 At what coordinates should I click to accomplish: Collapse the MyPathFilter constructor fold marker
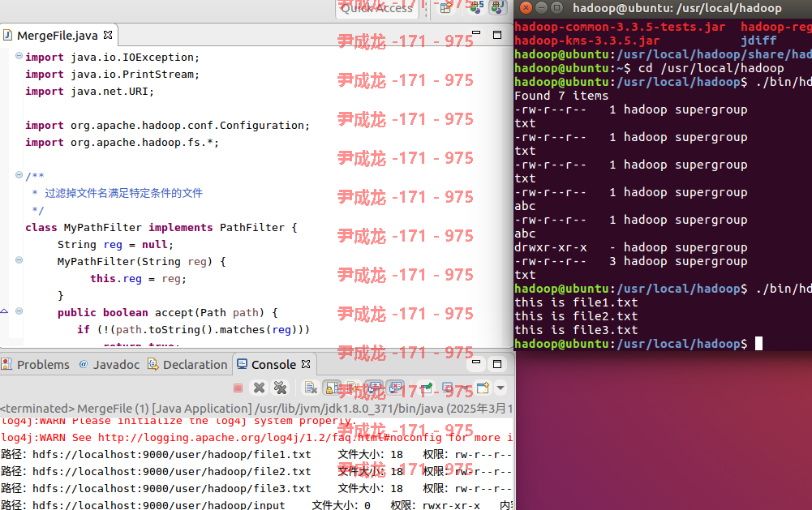19,260
